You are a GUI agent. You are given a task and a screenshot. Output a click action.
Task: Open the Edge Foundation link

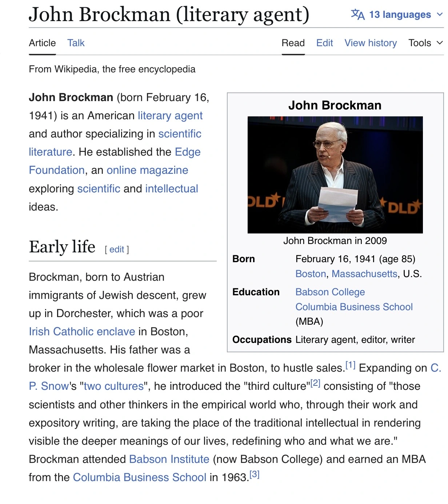click(x=188, y=152)
